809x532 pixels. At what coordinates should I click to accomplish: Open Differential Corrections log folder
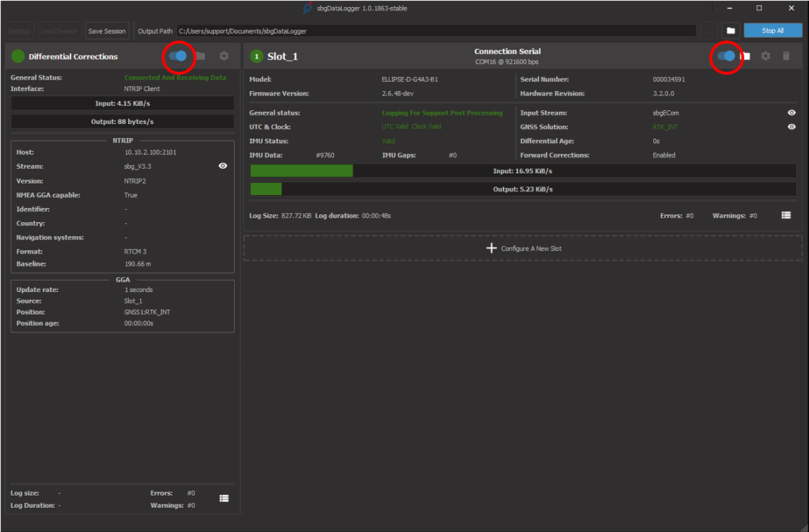[201, 56]
